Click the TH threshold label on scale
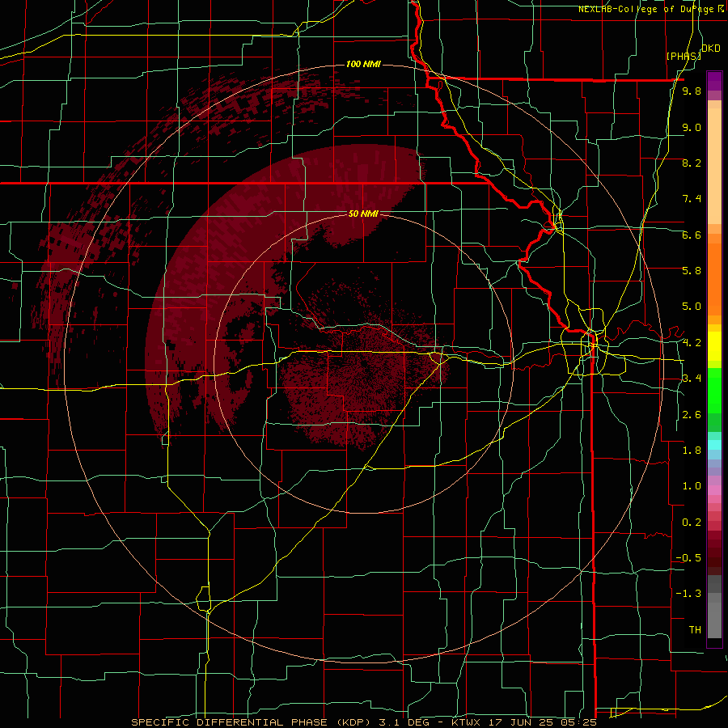 [695, 630]
